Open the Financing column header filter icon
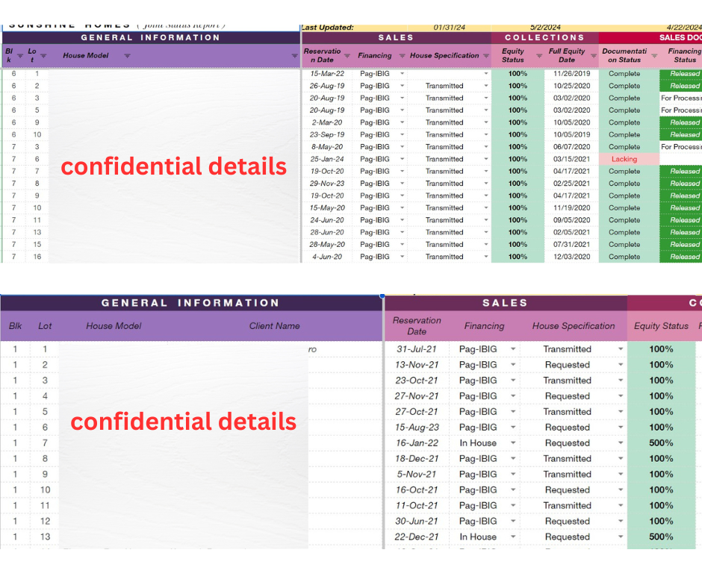Viewport: 702px width, 588px height. (403, 55)
